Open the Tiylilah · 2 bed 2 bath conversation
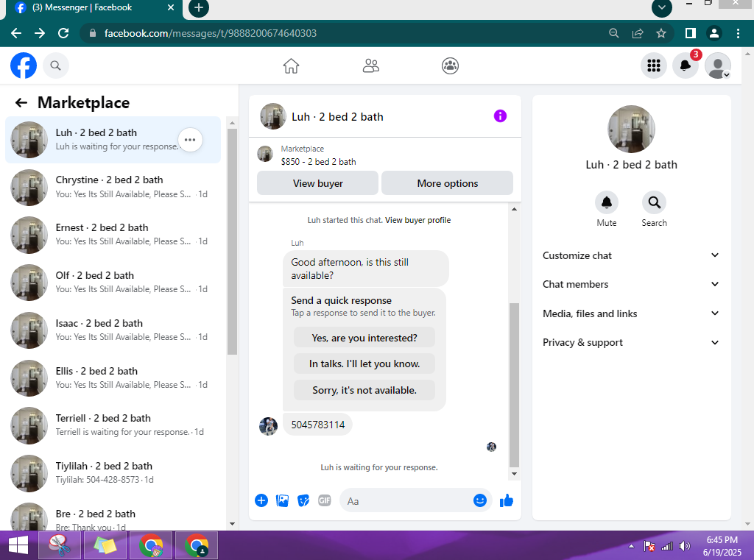 click(113, 473)
